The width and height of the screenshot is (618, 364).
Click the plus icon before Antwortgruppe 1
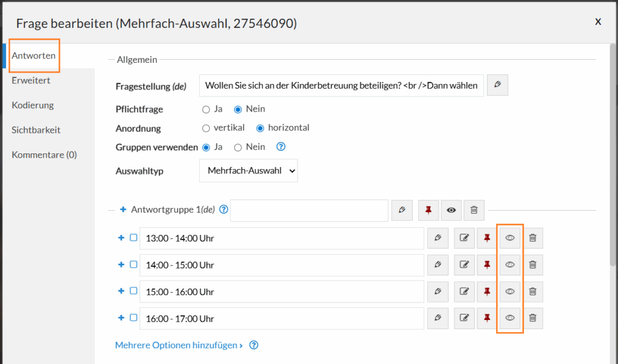pyautogui.click(x=123, y=209)
